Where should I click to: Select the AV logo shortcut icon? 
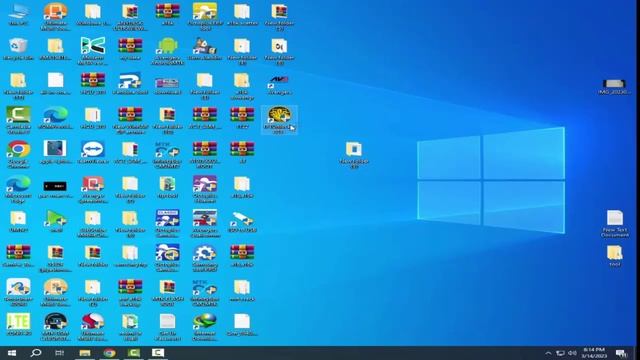coord(279,84)
